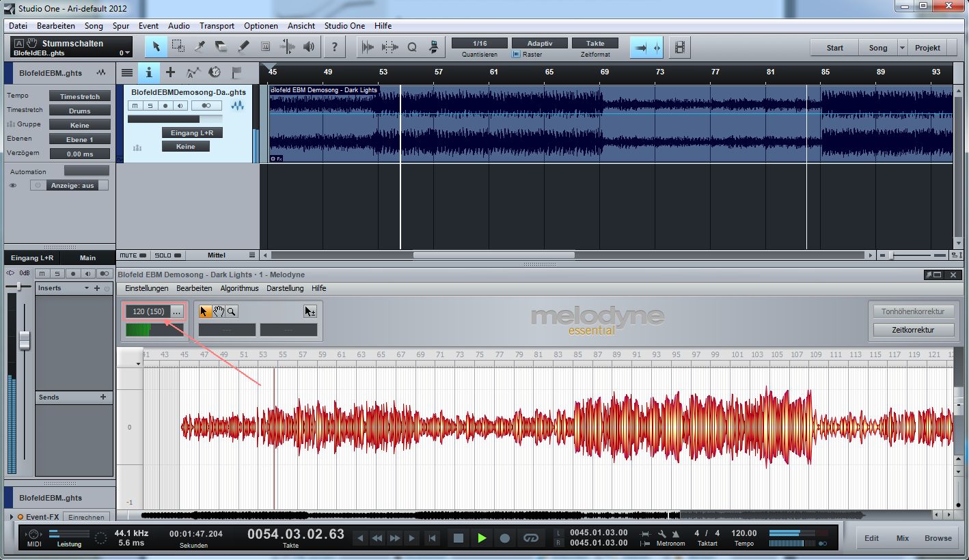Open Gruppe dropdown showing Keine
This screenshot has height=560, width=969.
click(79, 125)
